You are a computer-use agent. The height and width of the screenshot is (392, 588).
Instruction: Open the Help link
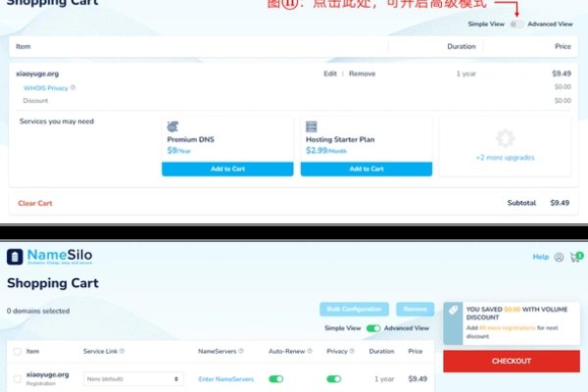(x=540, y=257)
